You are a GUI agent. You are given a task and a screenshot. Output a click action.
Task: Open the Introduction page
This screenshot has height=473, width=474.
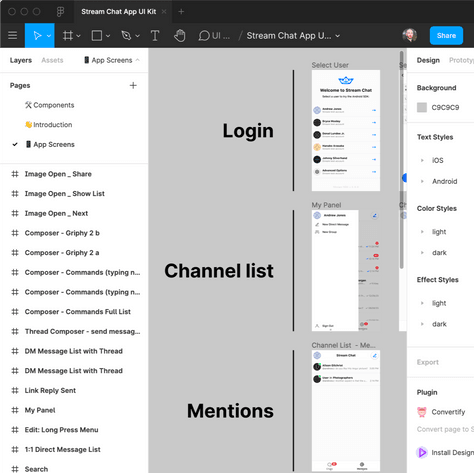(49, 125)
